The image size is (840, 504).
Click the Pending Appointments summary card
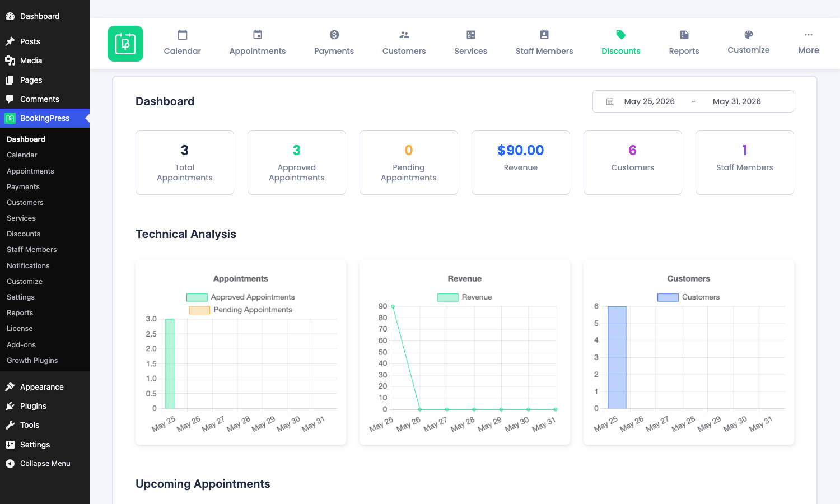click(x=409, y=162)
